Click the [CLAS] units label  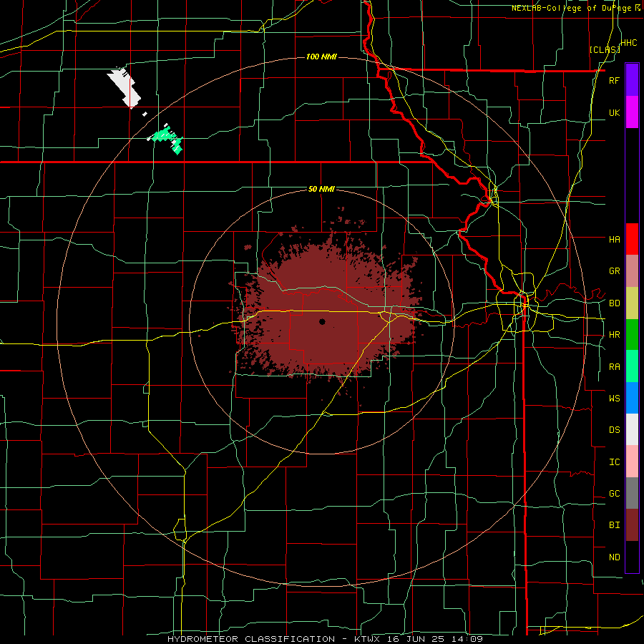tap(604, 49)
